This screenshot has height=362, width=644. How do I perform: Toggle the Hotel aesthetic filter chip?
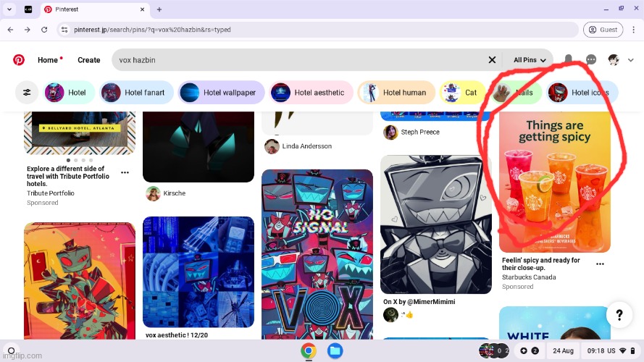(310, 93)
